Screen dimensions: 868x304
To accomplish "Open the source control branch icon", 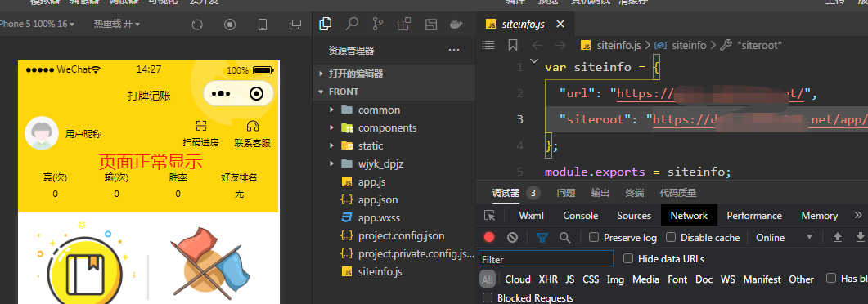I will 378,24.
